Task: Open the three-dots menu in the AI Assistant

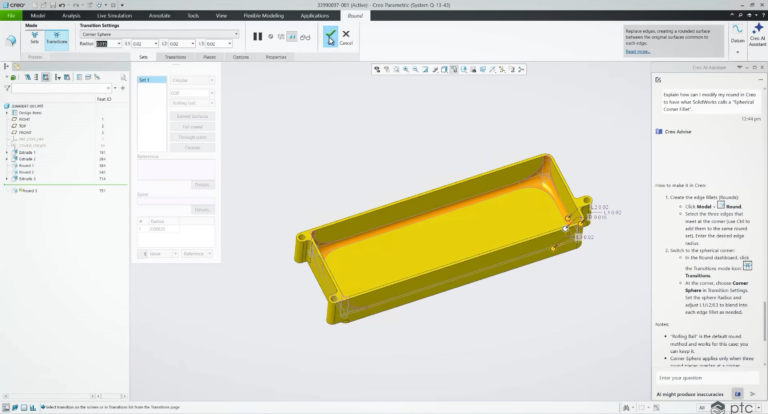Action: 760,79
